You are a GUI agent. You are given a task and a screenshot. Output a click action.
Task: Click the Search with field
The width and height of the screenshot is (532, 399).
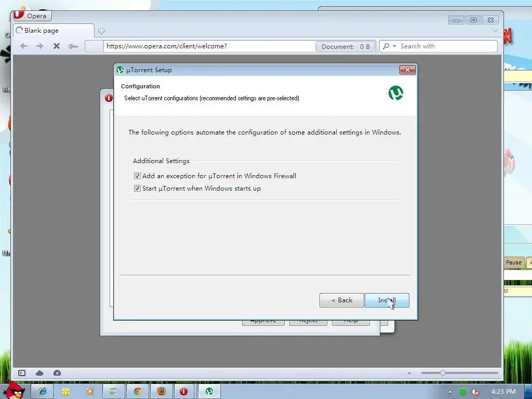(448, 46)
